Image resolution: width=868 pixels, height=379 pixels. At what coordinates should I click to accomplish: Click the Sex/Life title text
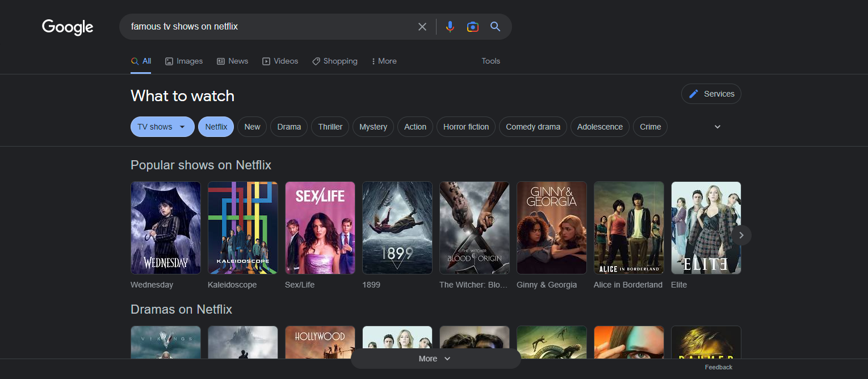[x=300, y=285]
